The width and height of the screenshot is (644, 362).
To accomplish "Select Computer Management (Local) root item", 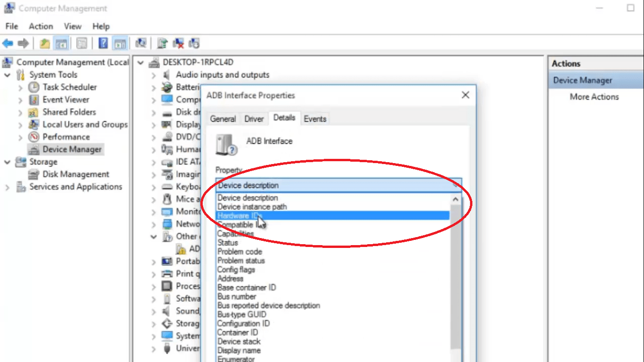I will pos(73,62).
